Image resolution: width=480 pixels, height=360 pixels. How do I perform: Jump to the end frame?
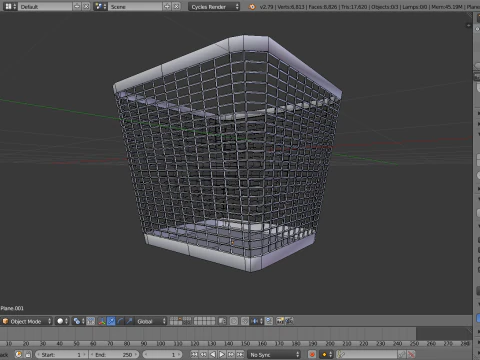240,354
